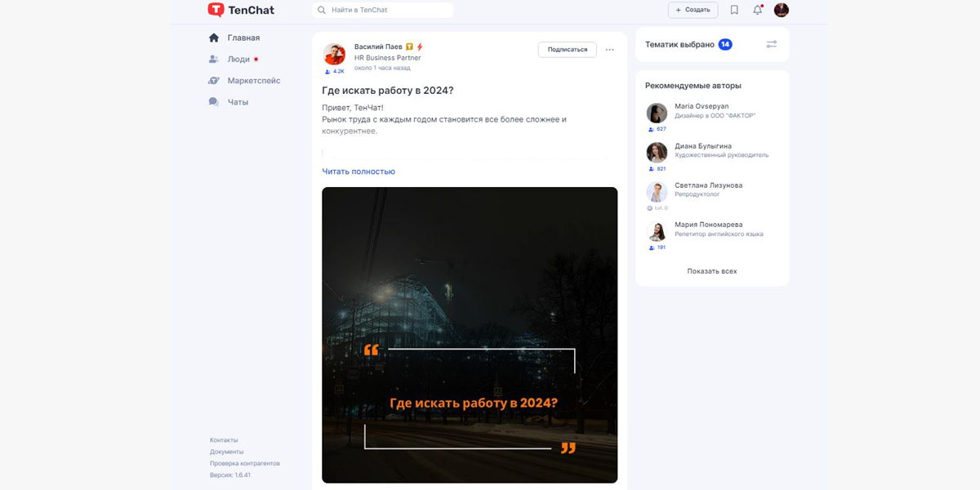Click Светлана Лизунова's avatar
The image size is (980, 490).
point(657,192)
